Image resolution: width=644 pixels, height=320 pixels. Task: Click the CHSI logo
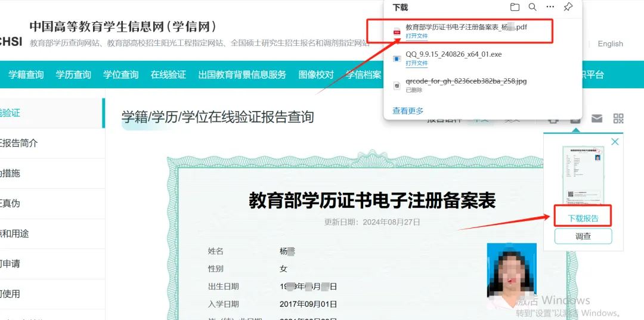11,41
